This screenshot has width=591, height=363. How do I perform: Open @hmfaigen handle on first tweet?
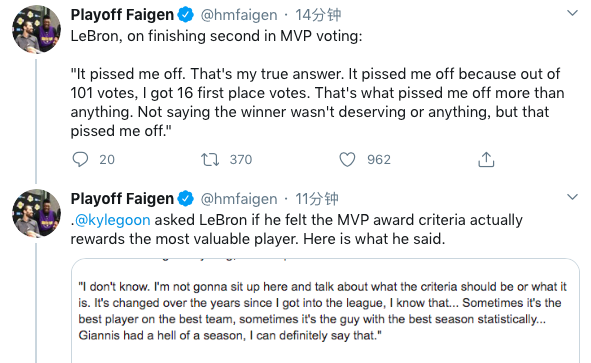pyautogui.click(x=239, y=15)
